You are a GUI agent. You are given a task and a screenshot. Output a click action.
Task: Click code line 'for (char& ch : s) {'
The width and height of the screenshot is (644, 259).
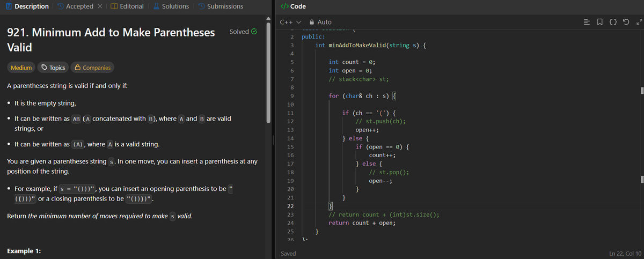362,96
